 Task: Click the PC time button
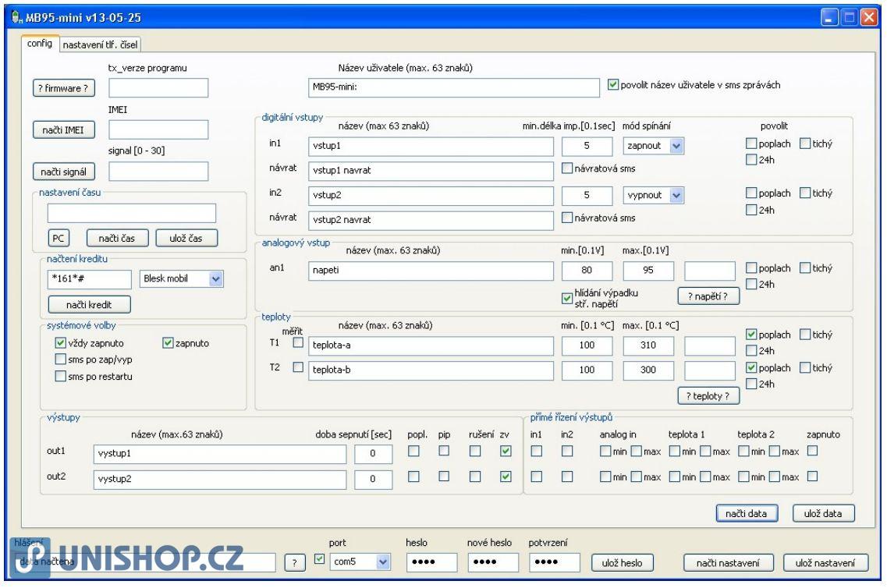[59, 238]
